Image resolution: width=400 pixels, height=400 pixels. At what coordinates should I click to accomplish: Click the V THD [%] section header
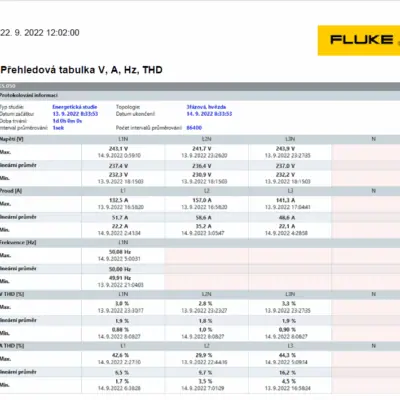coord(12,294)
